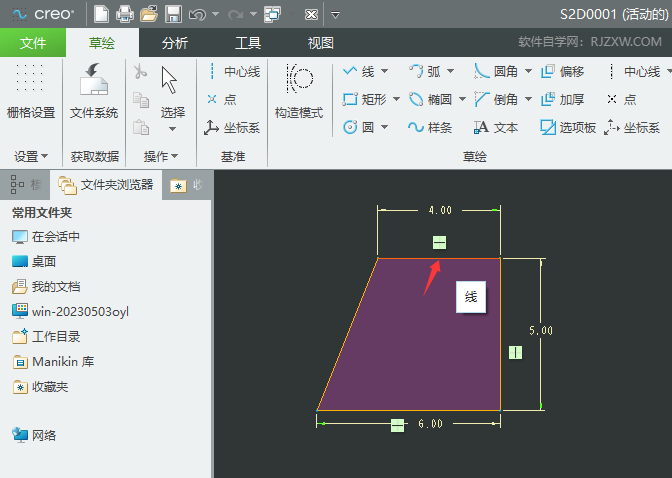Expand the Chamfer (倒角) dropdown arrow
Viewport: 672px width, 478px height.
pyautogui.click(x=528, y=99)
